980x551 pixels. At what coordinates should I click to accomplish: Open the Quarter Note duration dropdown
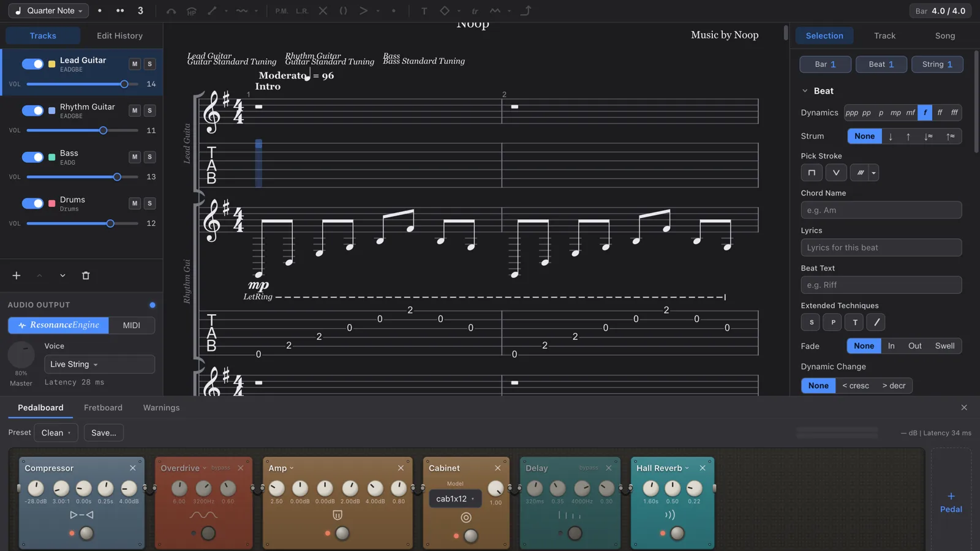48,11
